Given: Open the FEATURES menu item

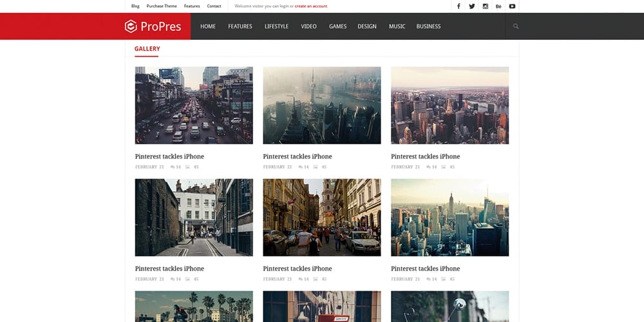Looking at the screenshot, I should pyautogui.click(x=240, y=26).
